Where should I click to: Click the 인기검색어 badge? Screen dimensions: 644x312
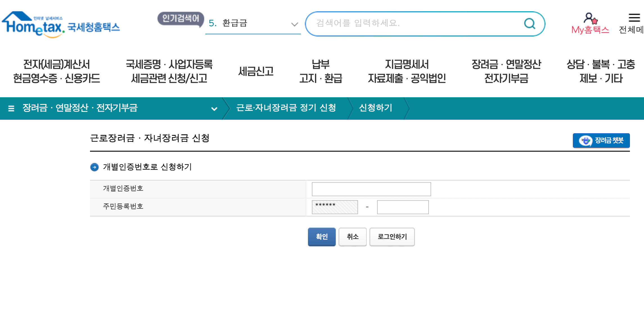(x=181, y=19)
